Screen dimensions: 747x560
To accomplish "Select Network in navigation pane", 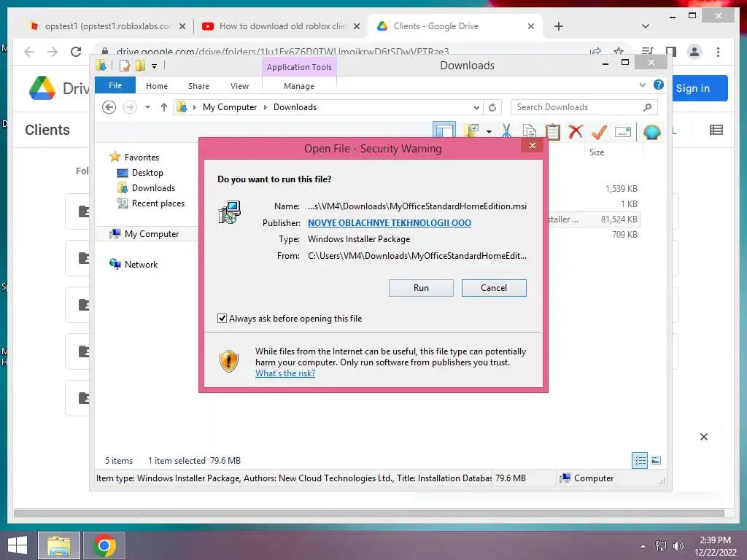I will click(x=141, y=264).
